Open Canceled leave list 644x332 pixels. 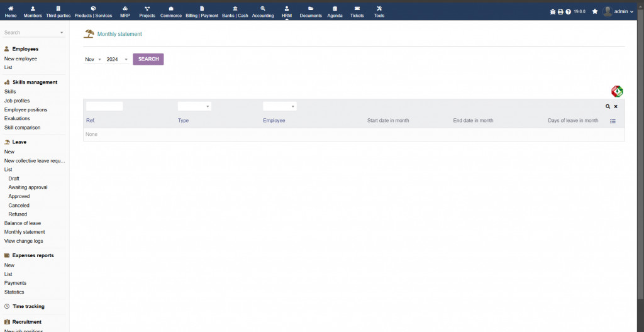(x=19, y=206)
